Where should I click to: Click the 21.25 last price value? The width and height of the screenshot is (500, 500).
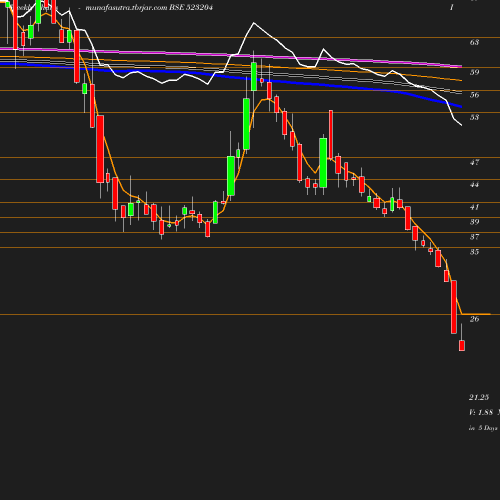pos(479,397)
